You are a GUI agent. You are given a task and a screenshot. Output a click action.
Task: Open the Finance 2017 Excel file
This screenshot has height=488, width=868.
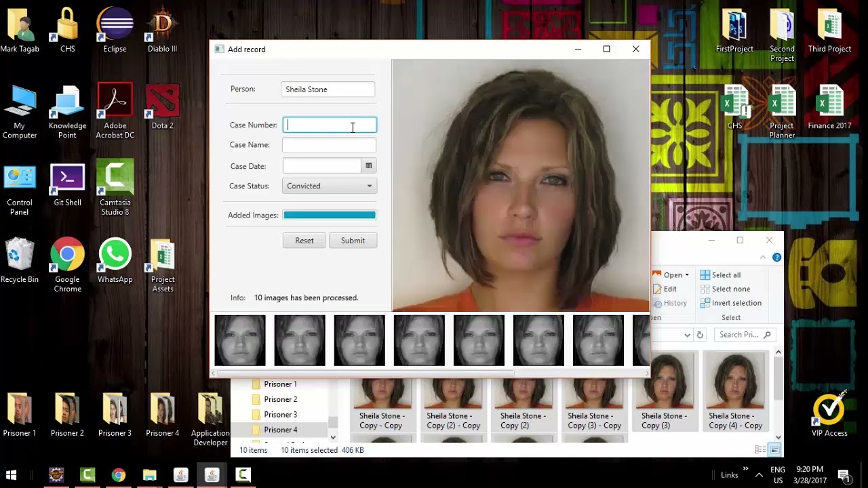(x=829, y=107)
